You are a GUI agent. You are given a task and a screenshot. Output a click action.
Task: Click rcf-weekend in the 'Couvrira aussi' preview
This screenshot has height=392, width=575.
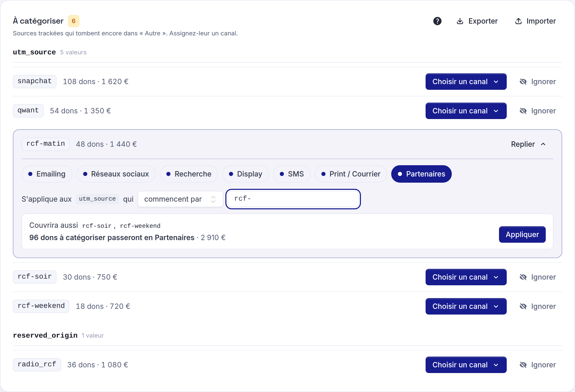[x=140, y=226]
